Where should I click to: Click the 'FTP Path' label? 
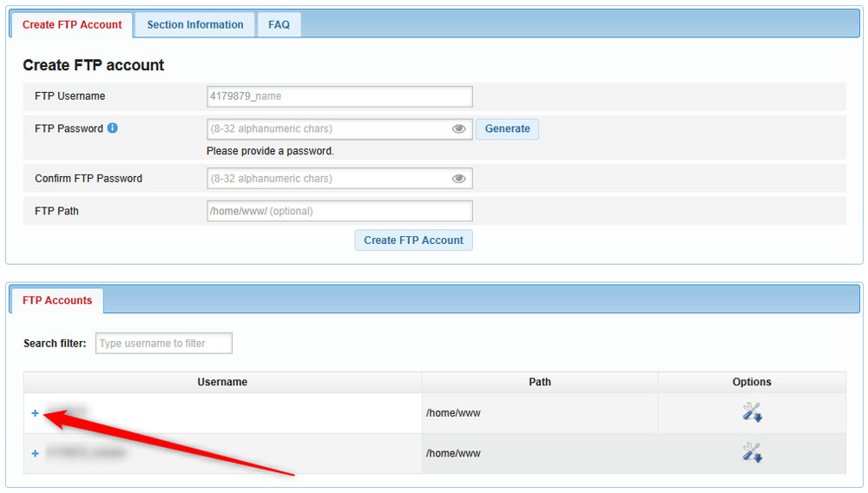[x=56, y=211]
